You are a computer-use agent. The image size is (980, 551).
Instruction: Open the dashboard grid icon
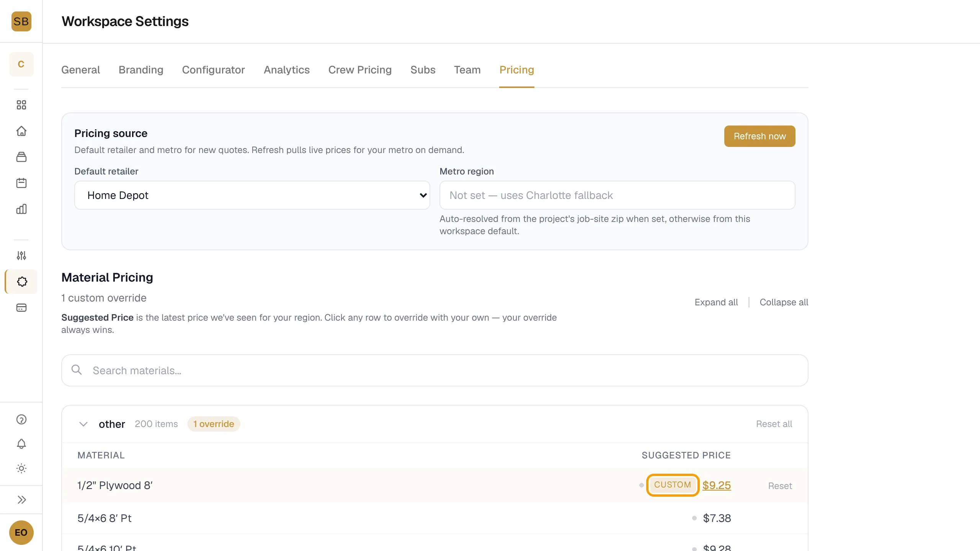tap(21, 105)
